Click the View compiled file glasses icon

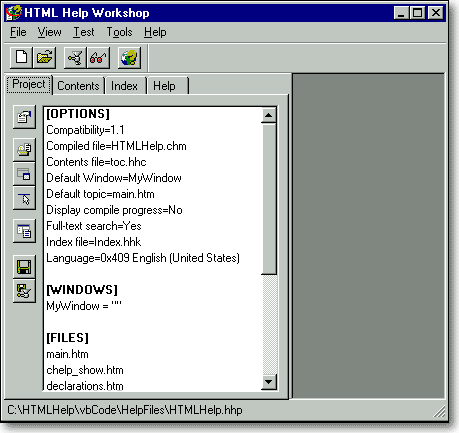coord(98,58)
